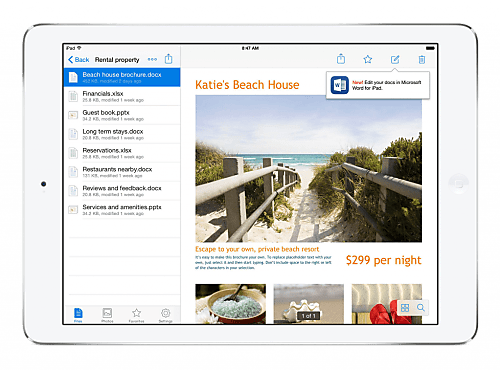Open the grid thumbnail view icon
Screen dimensions: 500x370
405,308
